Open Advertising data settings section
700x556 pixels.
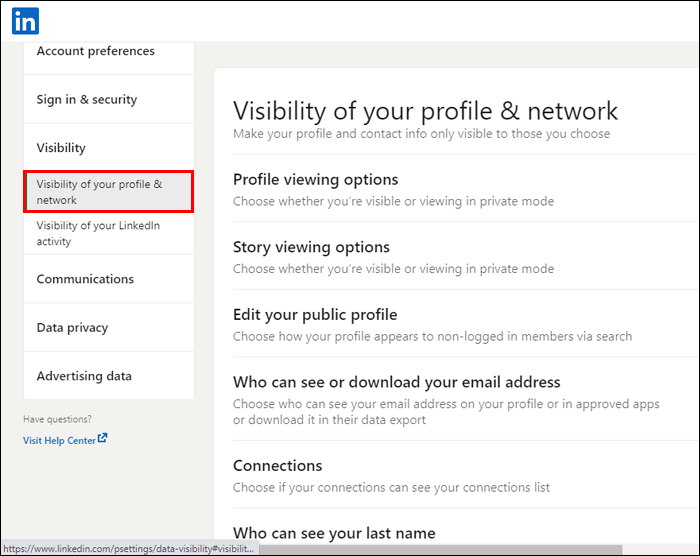[84, 376]
